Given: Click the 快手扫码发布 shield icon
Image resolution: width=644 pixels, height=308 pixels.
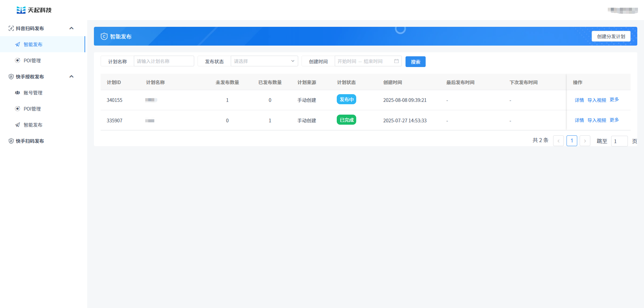Looking at the screenshot, I should point(11,141).
